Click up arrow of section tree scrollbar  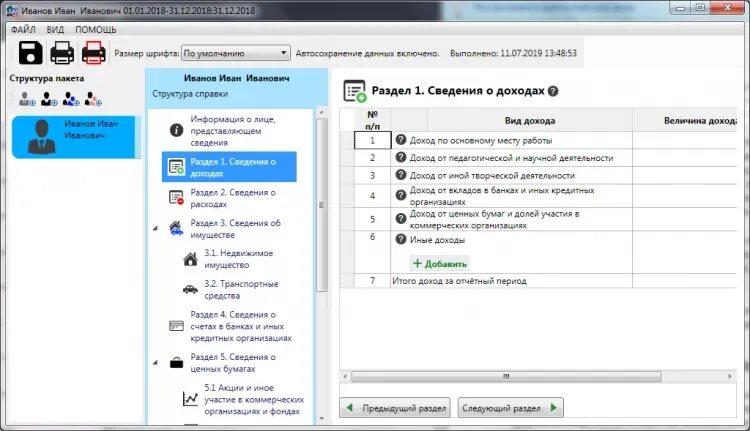click(321, 112)
